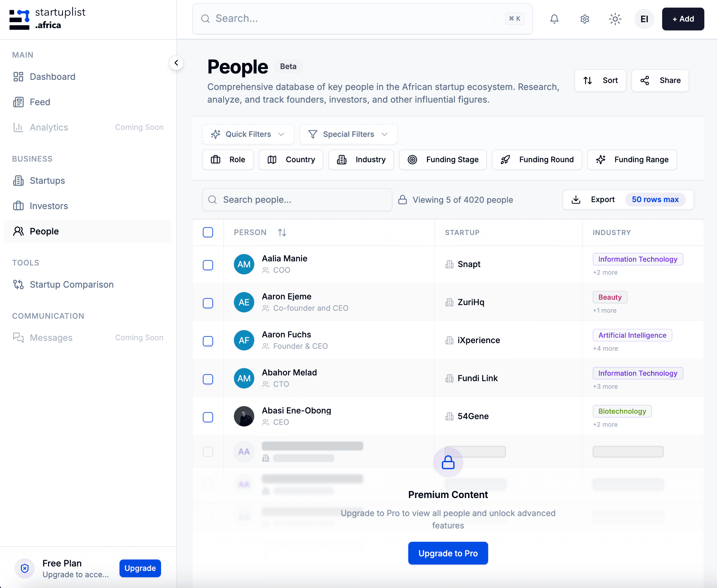Open settings gear icon
The height and width of the screenshot is (588, 717).
pos(585,19)
